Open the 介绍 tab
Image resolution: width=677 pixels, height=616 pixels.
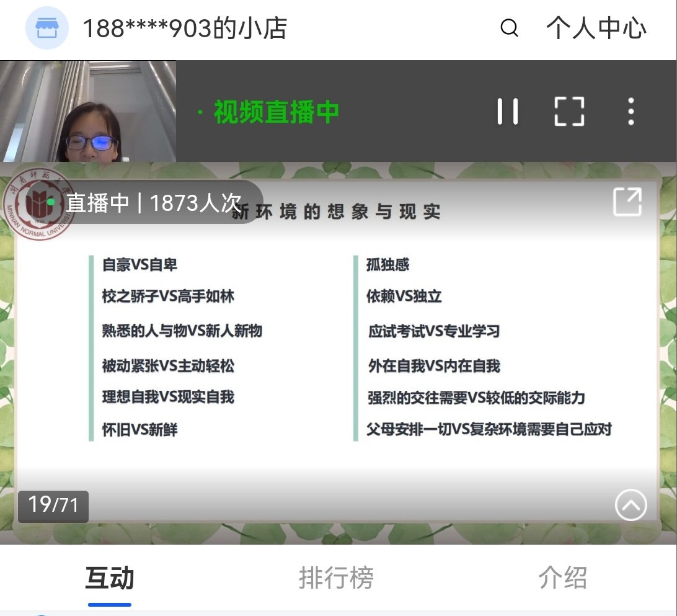coord(563,577)
